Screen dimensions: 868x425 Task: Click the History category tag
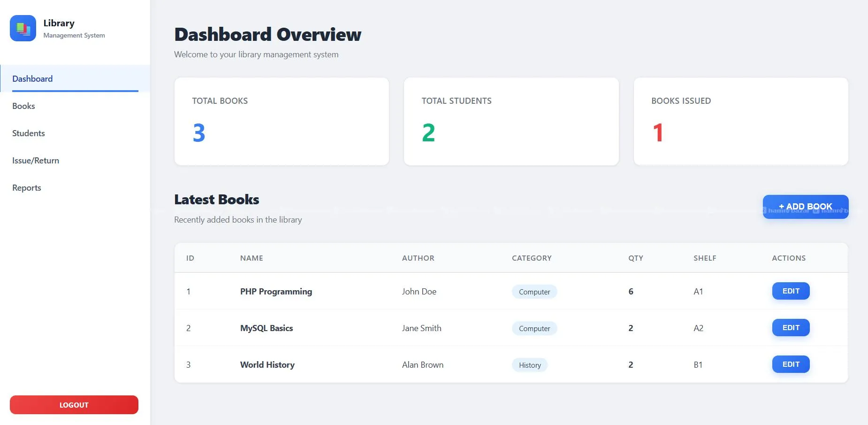tap(530, 365)
